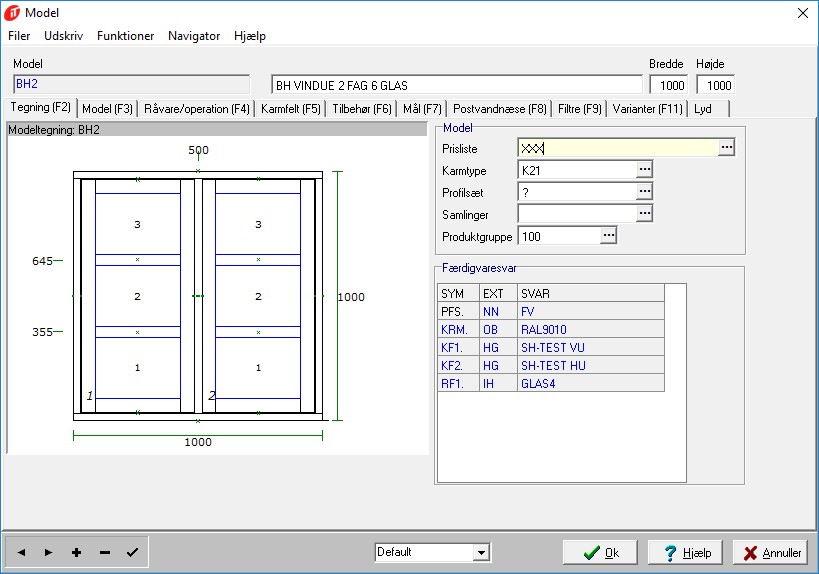Add new record with plus icon
This screenshot has height=574, width=819.
pos(76,552)
